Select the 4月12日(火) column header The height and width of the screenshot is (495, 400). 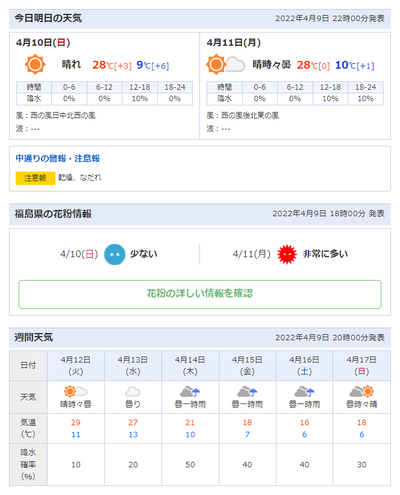76,366
